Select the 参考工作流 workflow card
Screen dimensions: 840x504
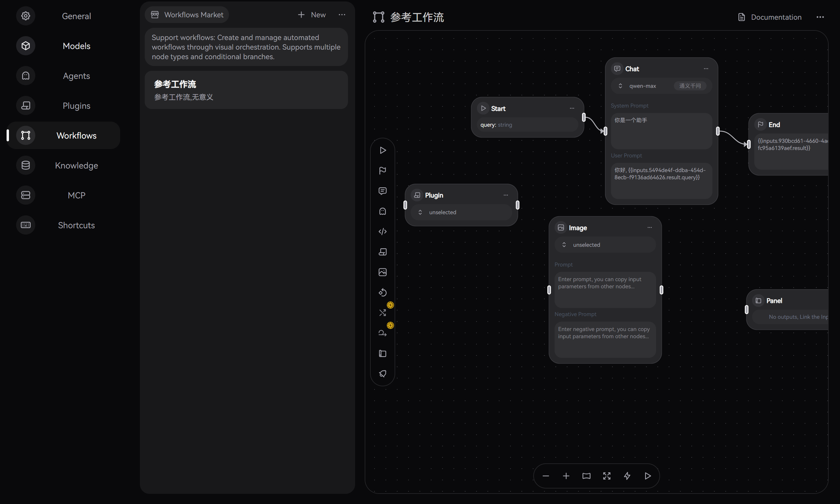(x=246, y=90)
